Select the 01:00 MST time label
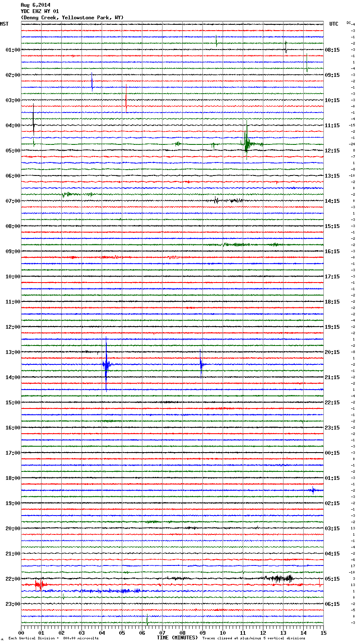This screenshot has height=644, width=357. coord(13,50)
